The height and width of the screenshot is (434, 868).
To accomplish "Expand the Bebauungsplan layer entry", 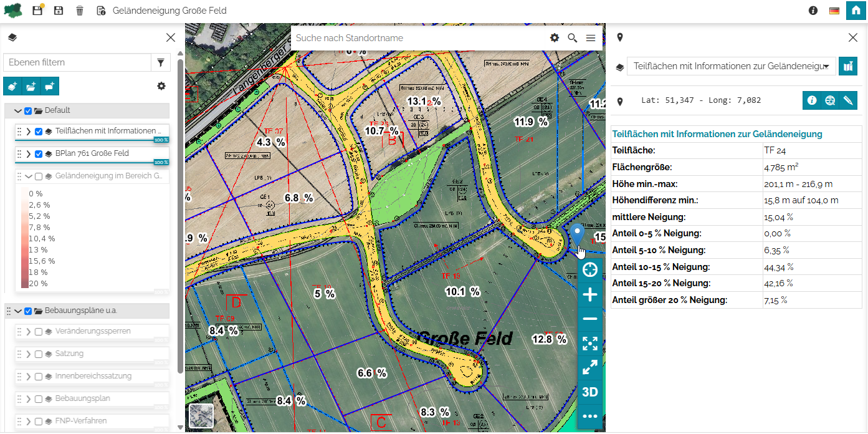I will pyautogui.click(x=28, y=399).
